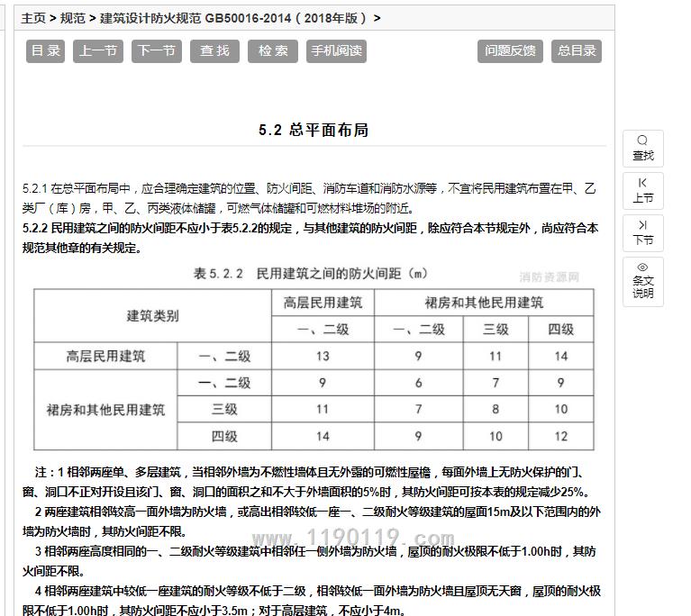
Task: Click the table cell with value 12
Action: click(x=561, y=437)
